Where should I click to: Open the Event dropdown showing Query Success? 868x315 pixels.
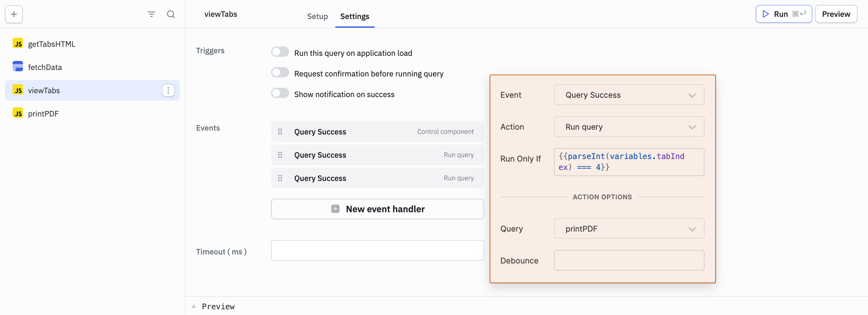(x=629, y=95)
